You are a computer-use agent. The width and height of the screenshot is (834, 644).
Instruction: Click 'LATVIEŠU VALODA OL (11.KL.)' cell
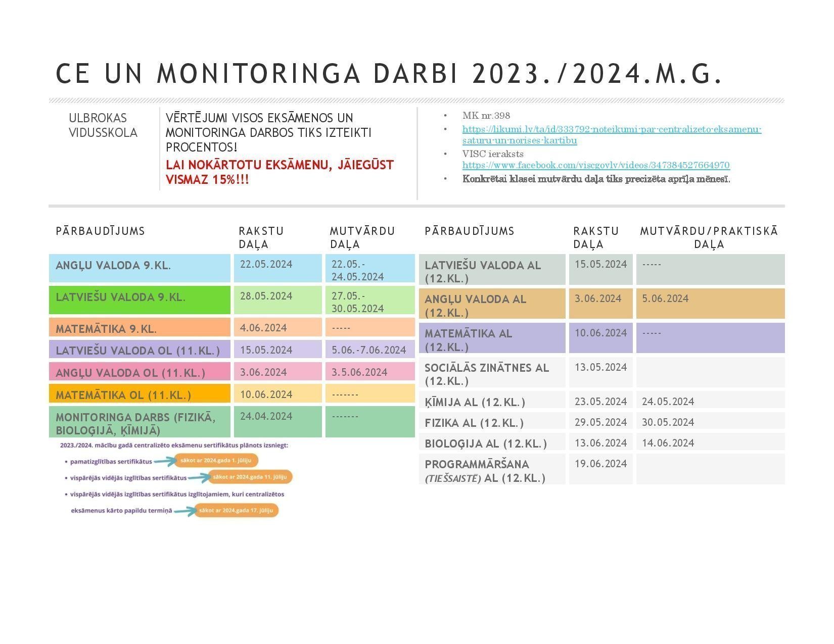pyautogui.click(x=140, y=350)
